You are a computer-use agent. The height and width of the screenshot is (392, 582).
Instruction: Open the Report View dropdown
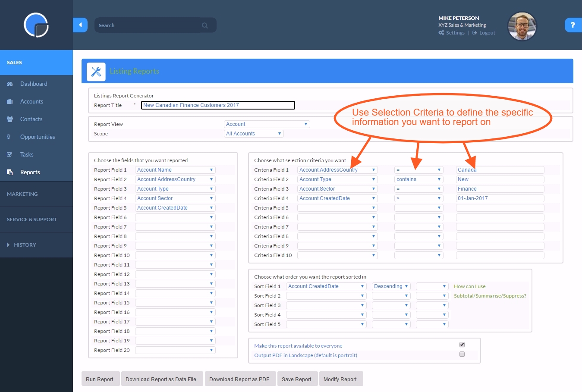coord(267,124)
